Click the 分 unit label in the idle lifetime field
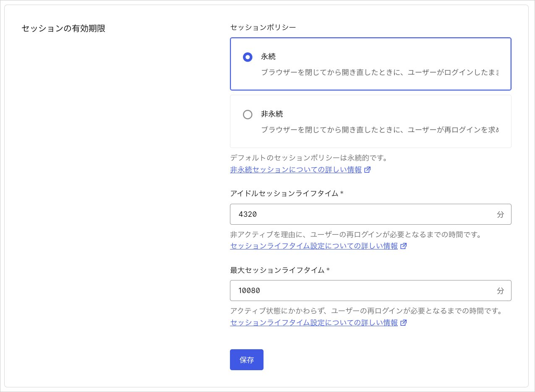The width and height of the screenshot is (535, 392). pyautogui.click(x=500, y=214)
